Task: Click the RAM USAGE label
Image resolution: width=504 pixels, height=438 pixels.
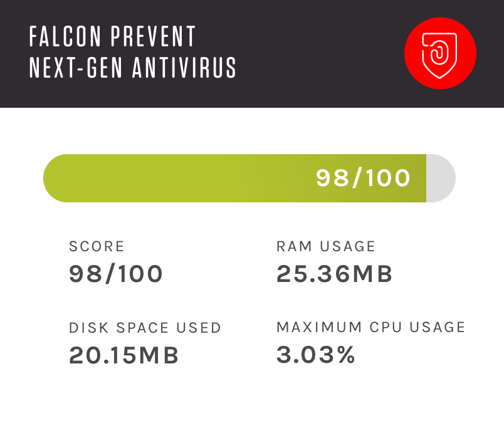Action: (x=326, y=246)
